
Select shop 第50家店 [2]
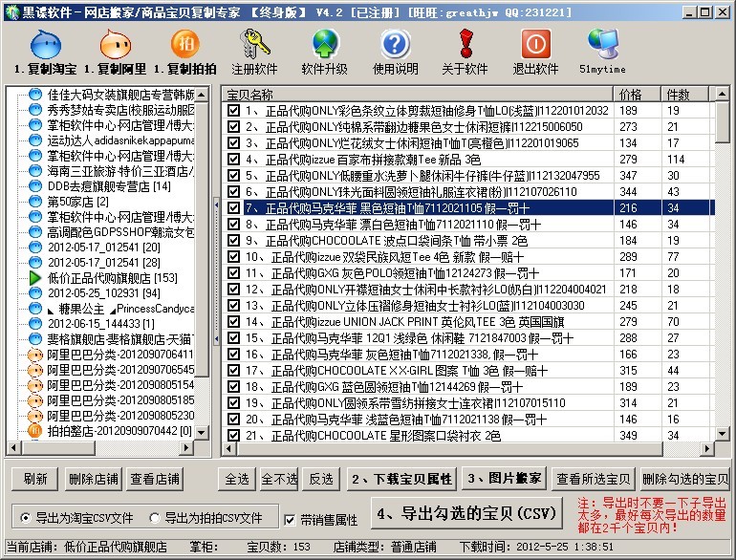(x=78, y=202)
